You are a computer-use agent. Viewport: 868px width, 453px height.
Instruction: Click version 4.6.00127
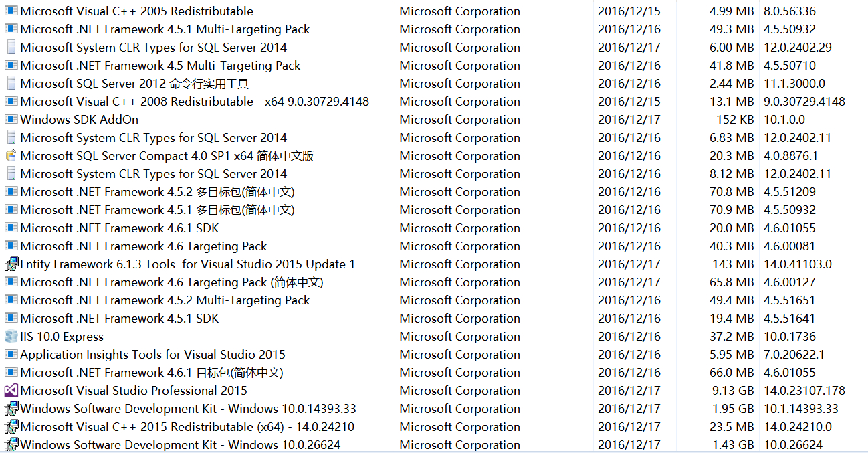point(790,282)
